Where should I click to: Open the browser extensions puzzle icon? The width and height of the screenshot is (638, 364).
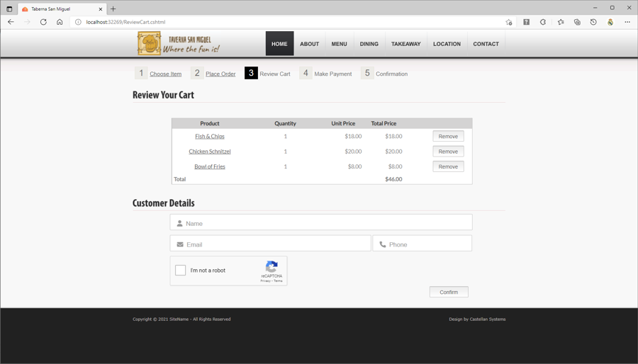[543, 22]
